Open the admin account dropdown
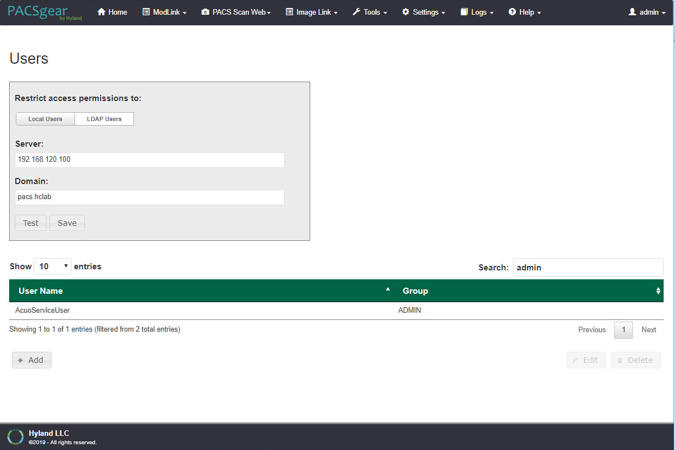 [x=647, y=12]
